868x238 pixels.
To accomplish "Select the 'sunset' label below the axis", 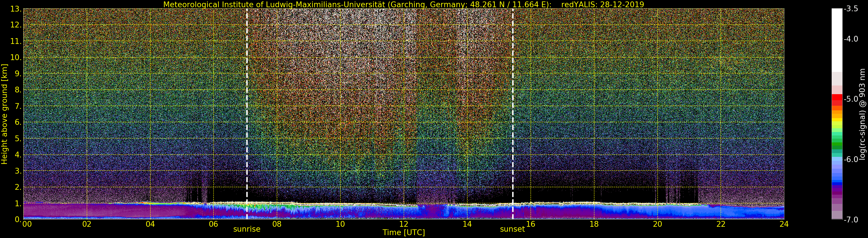I will coord(512,229).
